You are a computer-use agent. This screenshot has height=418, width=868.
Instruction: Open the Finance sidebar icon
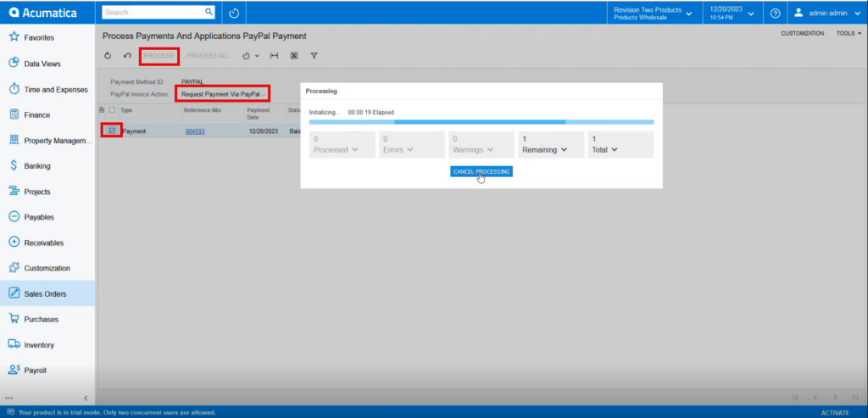[x=14, y=114]
